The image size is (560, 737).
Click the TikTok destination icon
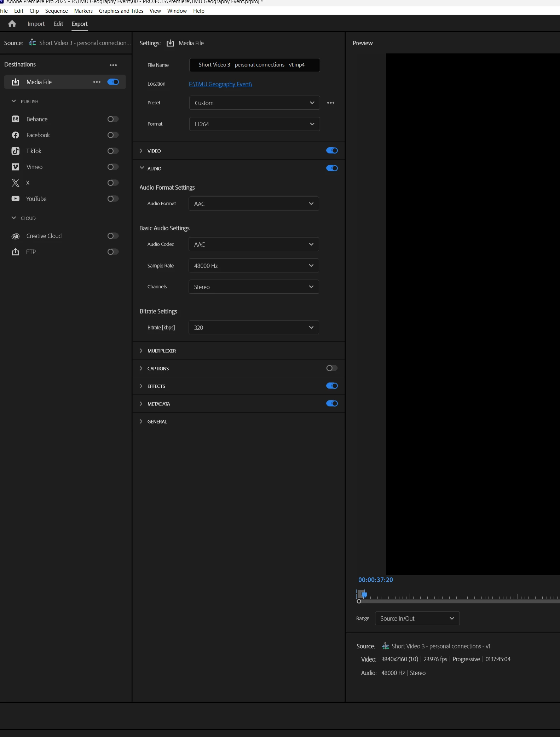15,151
